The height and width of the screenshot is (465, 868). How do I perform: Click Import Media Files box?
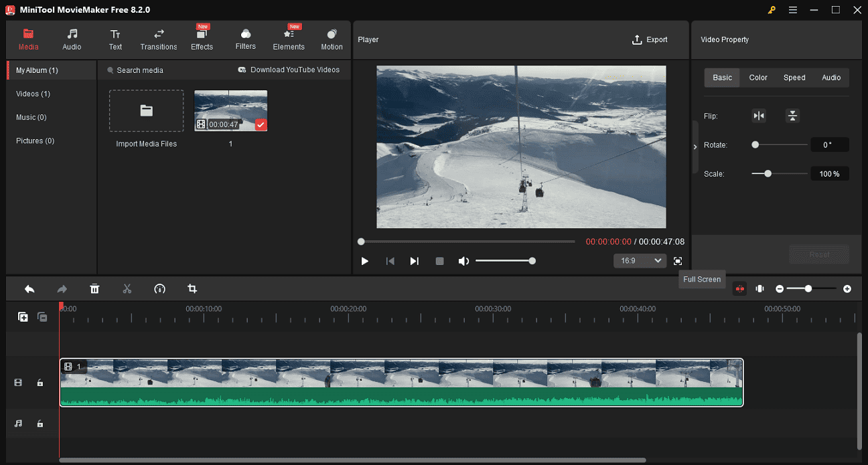click(146, 111)
